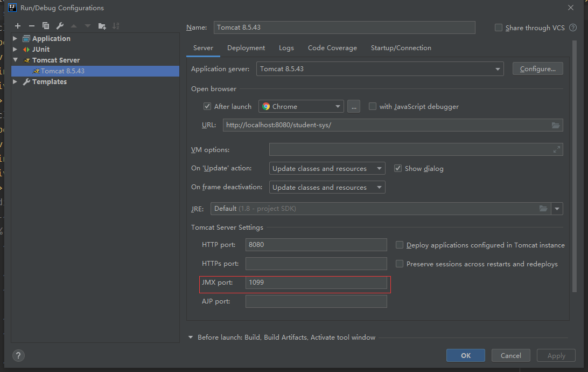This screenshot has width=588, height=372.
Task: Open the JRE dropdown arrow
Action: pos(557,209)
